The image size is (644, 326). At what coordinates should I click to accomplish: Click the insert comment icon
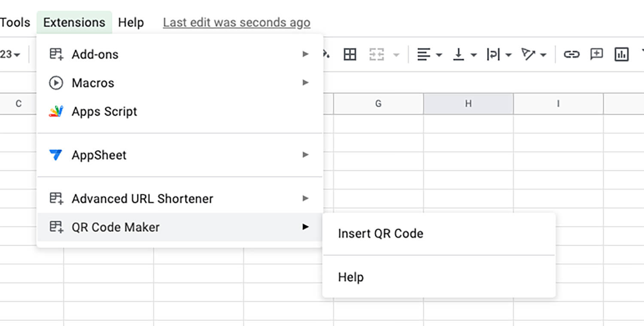(596, 55)
